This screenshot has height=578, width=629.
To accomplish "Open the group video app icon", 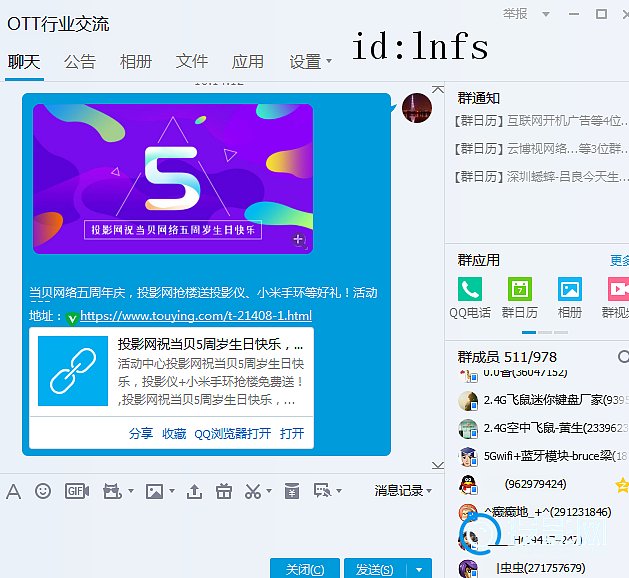I will 618,289.
